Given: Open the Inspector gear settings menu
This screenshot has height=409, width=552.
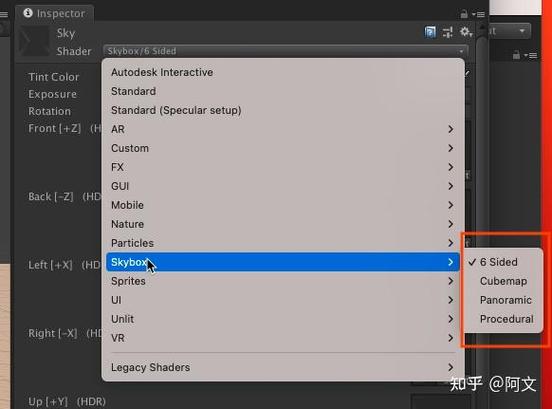Looking at the screenshot, I should tap(466, 32).
